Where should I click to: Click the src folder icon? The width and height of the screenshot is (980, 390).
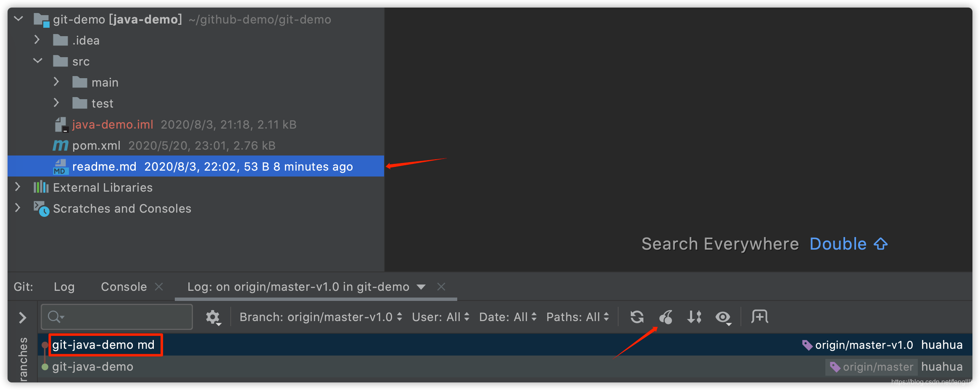pos(61,61)
